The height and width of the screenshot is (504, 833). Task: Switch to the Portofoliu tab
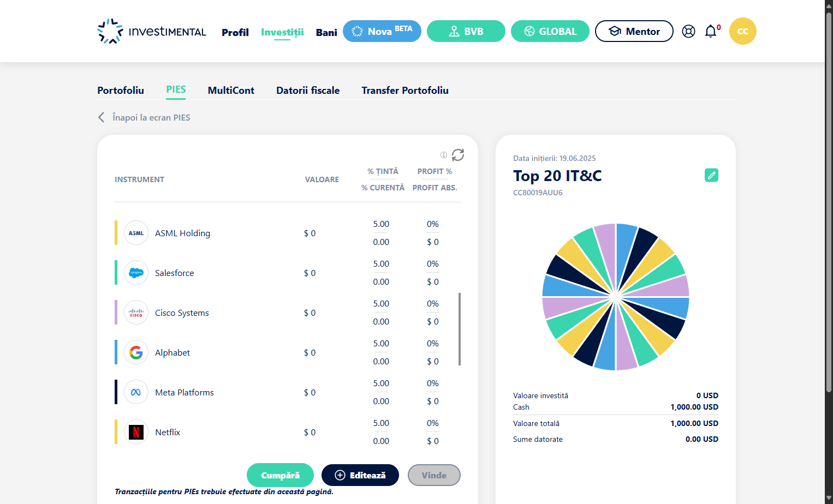coord(121,91)
